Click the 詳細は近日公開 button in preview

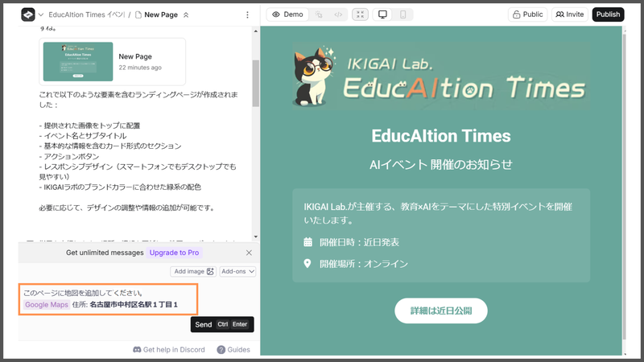click(x=441, y=311)
